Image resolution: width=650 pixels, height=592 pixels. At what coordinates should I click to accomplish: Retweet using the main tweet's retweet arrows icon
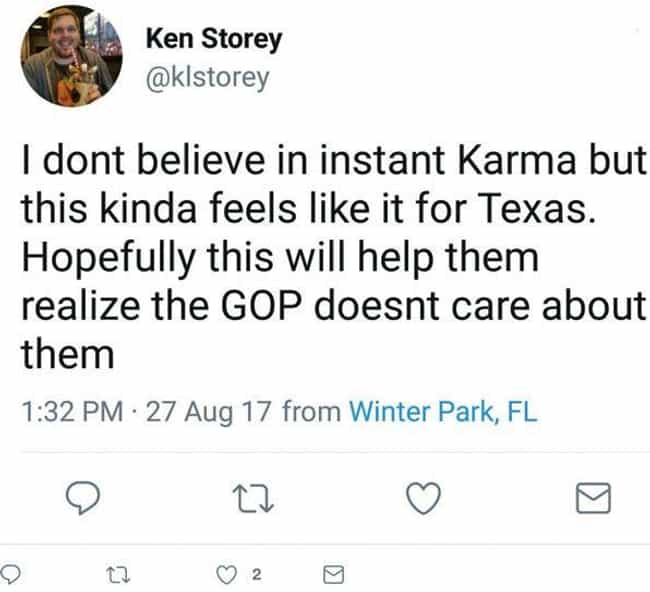click(253, 498)
